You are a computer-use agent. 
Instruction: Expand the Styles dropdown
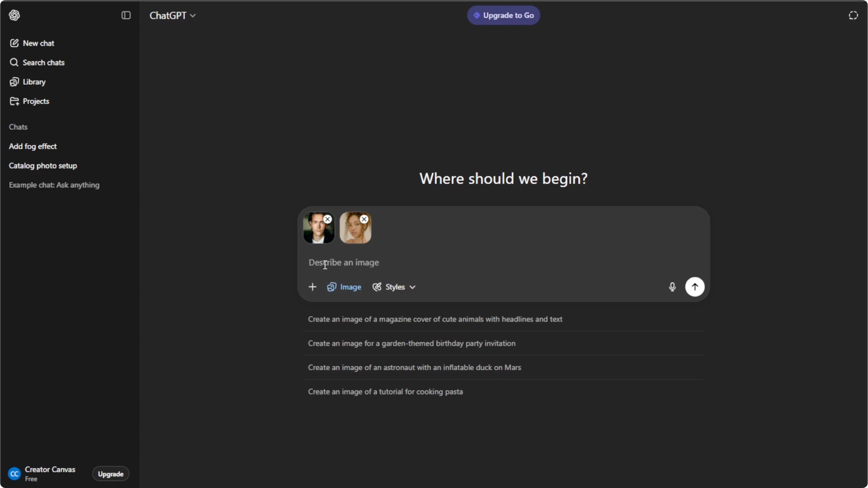(394, 287)
